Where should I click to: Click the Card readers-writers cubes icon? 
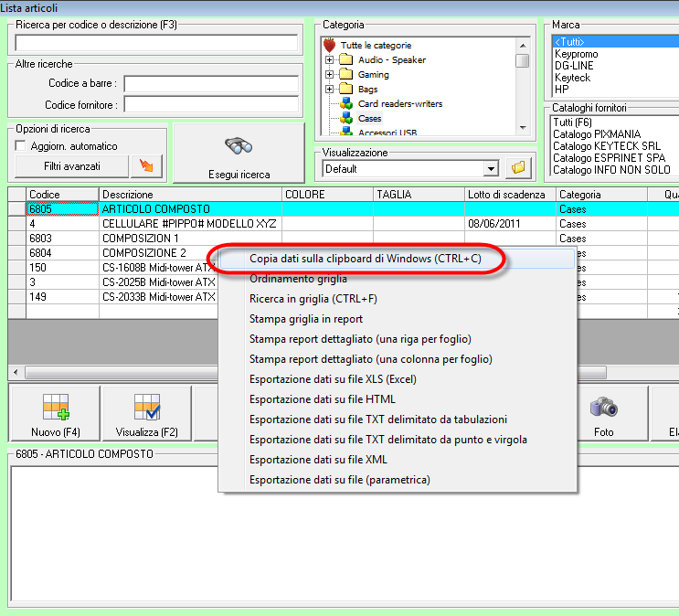(346, 103)
